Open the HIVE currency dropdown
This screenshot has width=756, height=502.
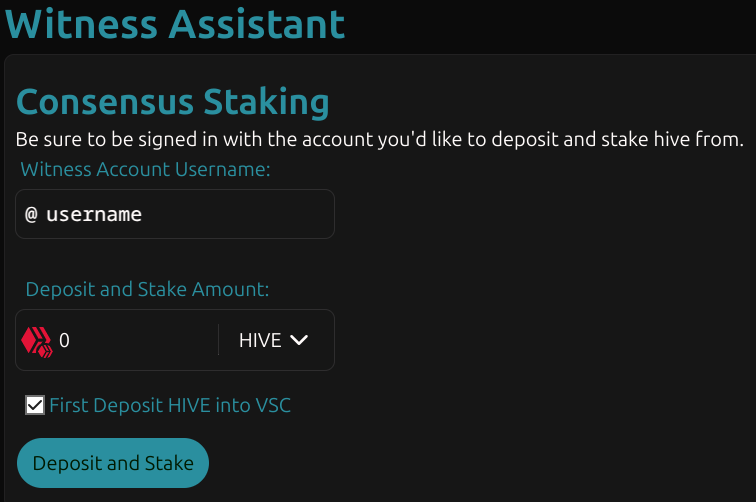[x=273, y=340]
